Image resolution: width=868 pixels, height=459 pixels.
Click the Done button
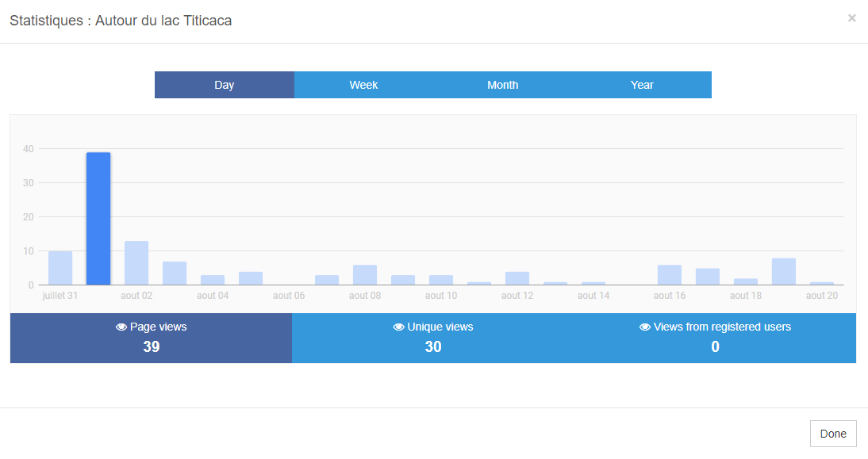pyautogui.click(x=833, y=433)
